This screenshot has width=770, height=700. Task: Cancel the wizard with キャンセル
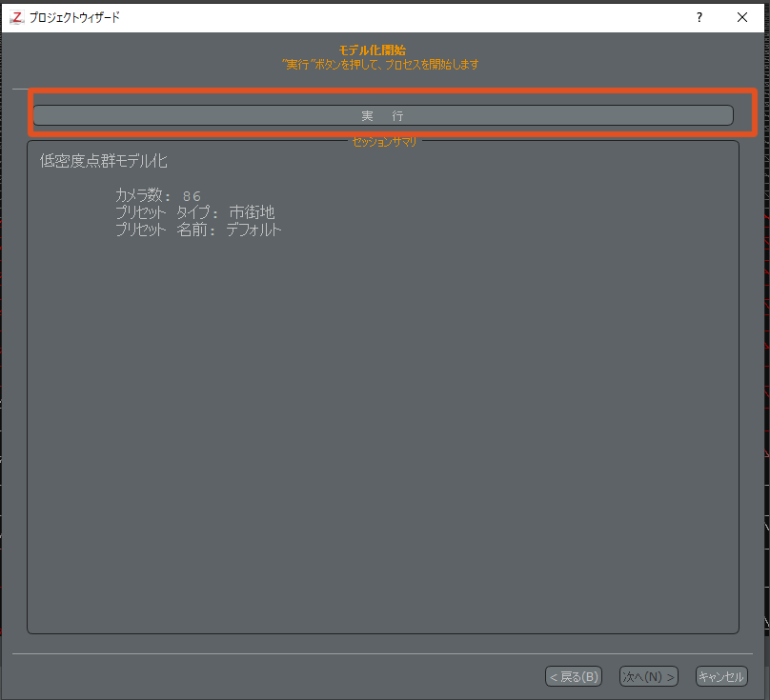click(721, 676)
